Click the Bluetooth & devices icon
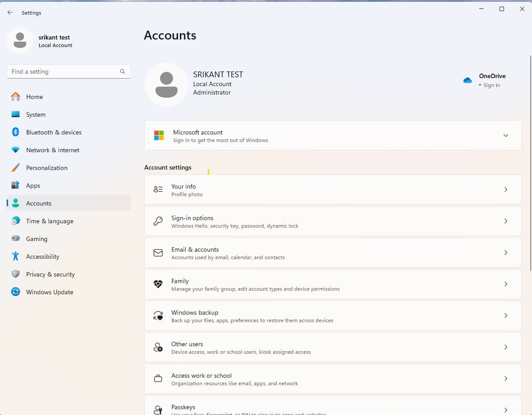The width and height of the screenshot is (532, 415). coord(15,132)
